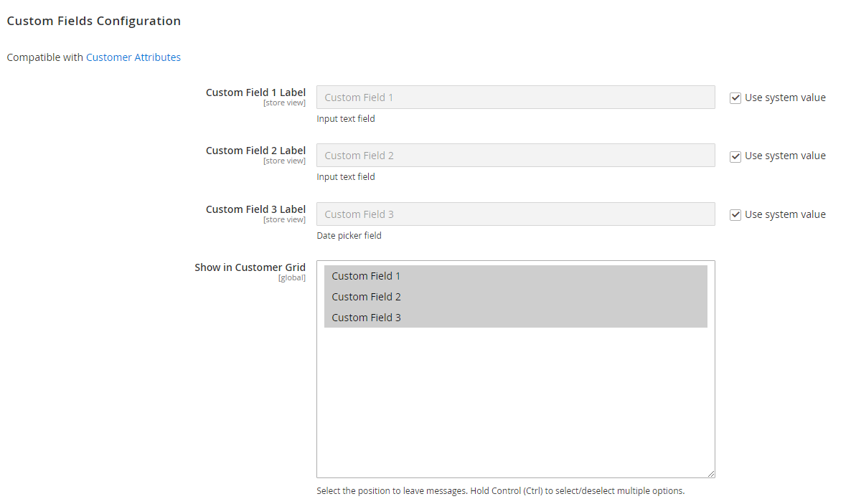Click the Hold Control hint below the list
This screenshot has width=856, height=504.
[500, 491]
